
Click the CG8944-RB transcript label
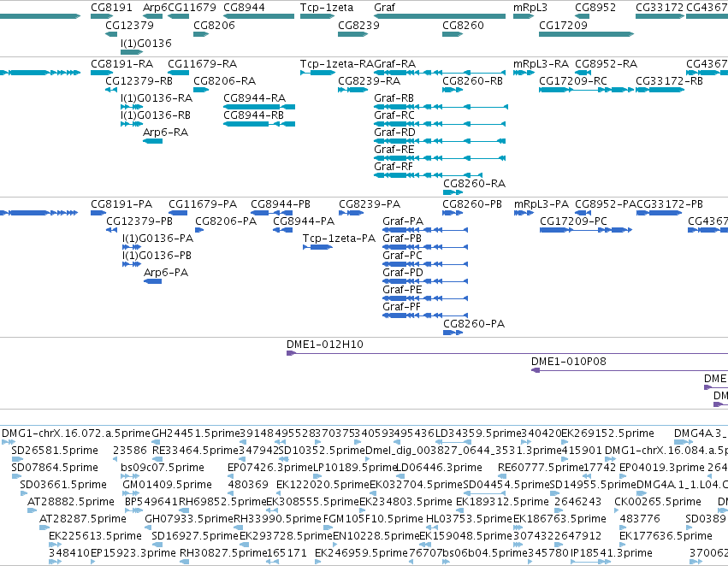[253, 115]
